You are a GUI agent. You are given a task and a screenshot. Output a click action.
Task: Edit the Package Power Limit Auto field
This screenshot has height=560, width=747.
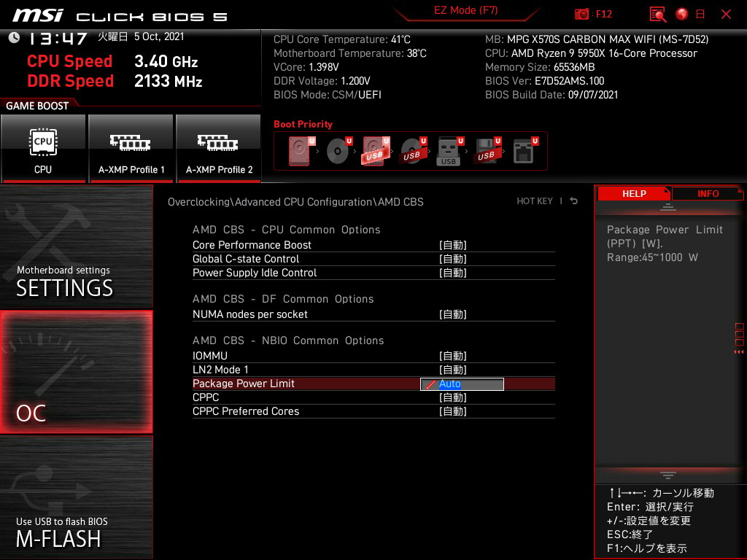point(462,384)
